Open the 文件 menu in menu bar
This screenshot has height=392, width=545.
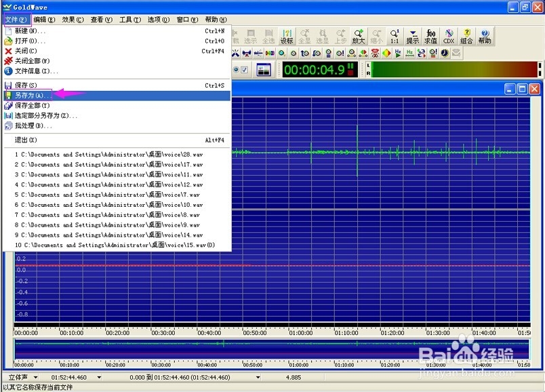(17, 20)
